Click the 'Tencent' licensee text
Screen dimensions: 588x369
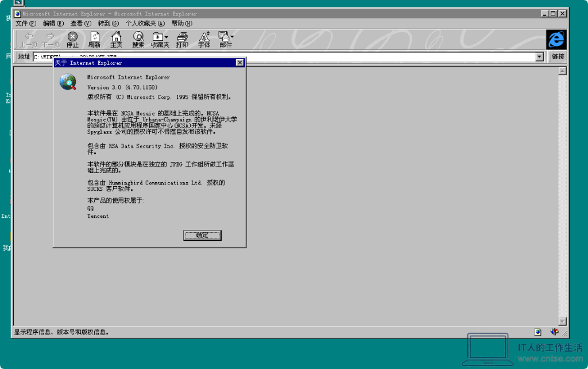[98, 216]
